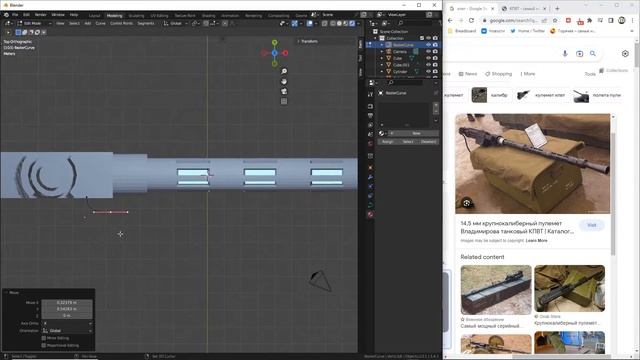The image size is (640, 360).
Task: Open Output properties tab icon
Action: (x=370, y=116)
